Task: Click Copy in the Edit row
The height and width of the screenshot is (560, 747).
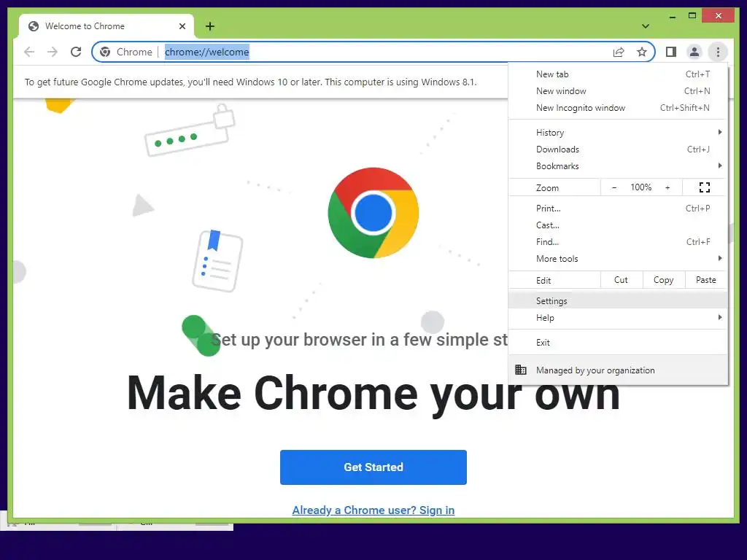Action: pos(664,280)
